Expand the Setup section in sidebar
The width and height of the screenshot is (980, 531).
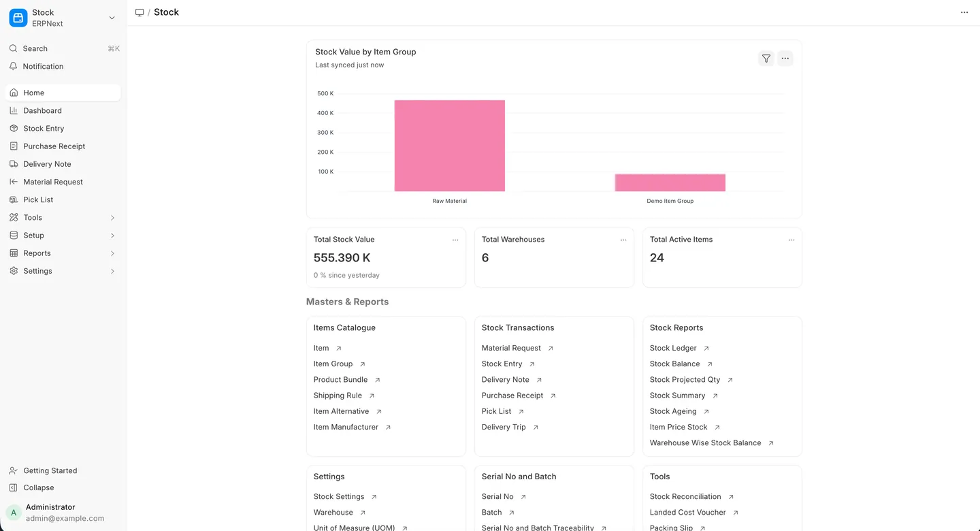click(63, 235)
